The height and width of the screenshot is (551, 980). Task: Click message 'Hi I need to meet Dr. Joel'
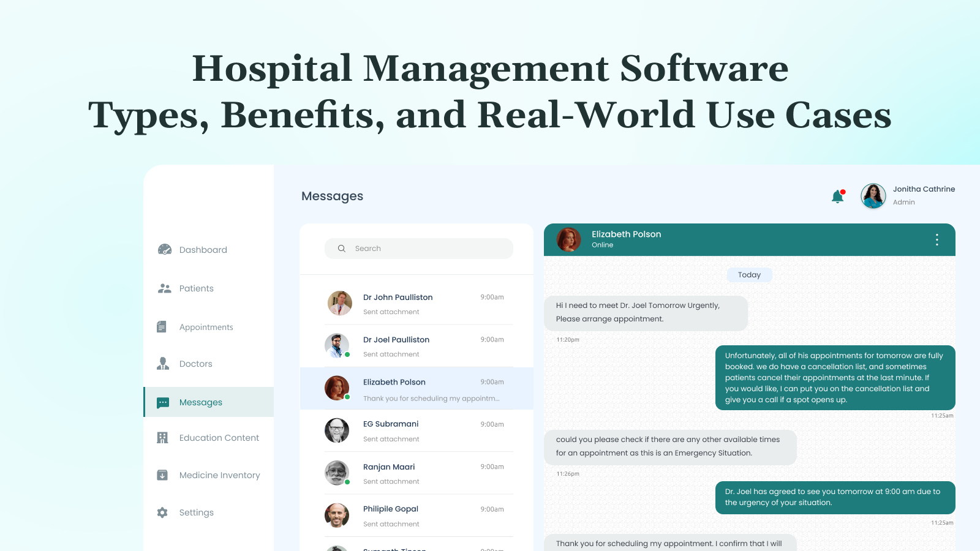pos(646,313)
